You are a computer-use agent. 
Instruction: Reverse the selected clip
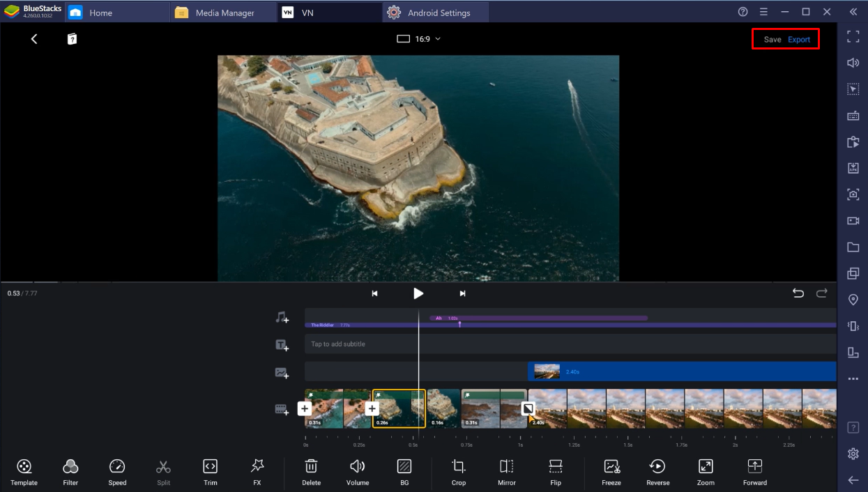657,472
